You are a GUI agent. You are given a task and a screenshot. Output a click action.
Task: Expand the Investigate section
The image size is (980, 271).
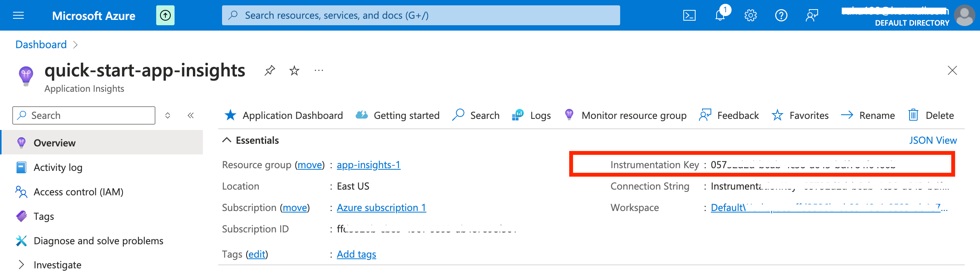pyautogui.click(x=21, y=265)
